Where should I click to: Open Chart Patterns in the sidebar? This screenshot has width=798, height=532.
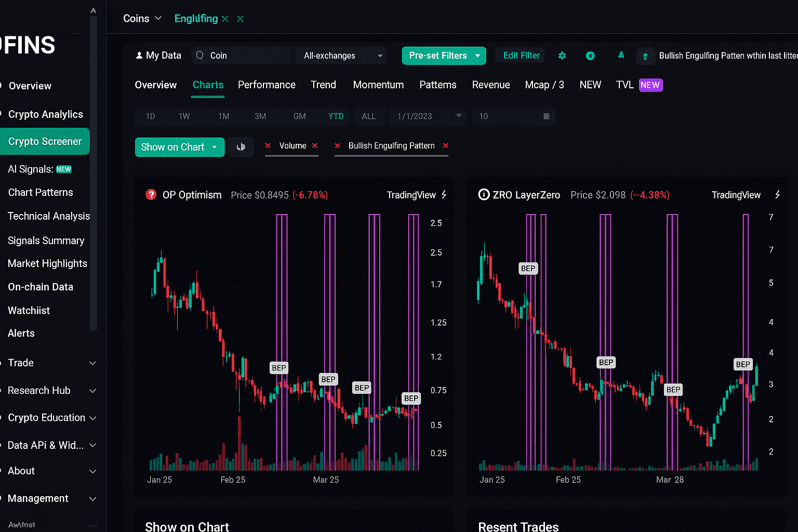click(x=41, y=192)
